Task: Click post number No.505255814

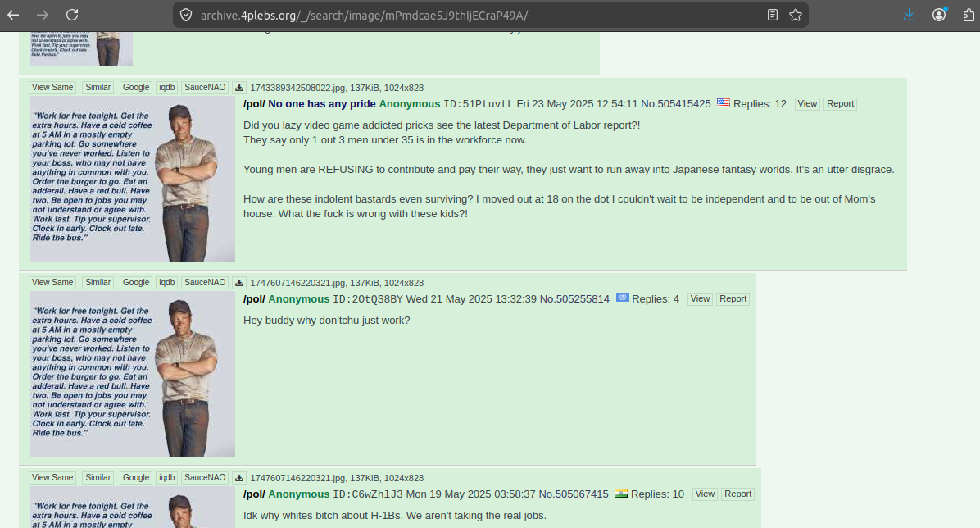Action: 574,299
